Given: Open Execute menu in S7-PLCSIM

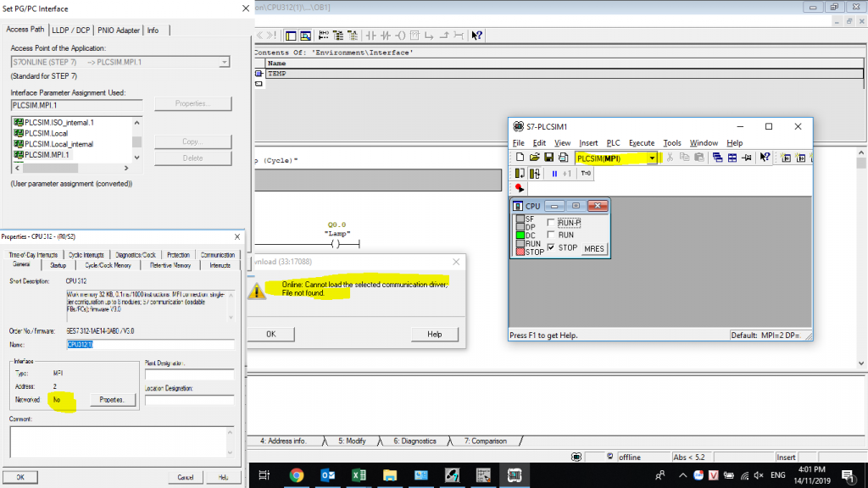Looking at the screenshot, I should [x=642, y=142].
